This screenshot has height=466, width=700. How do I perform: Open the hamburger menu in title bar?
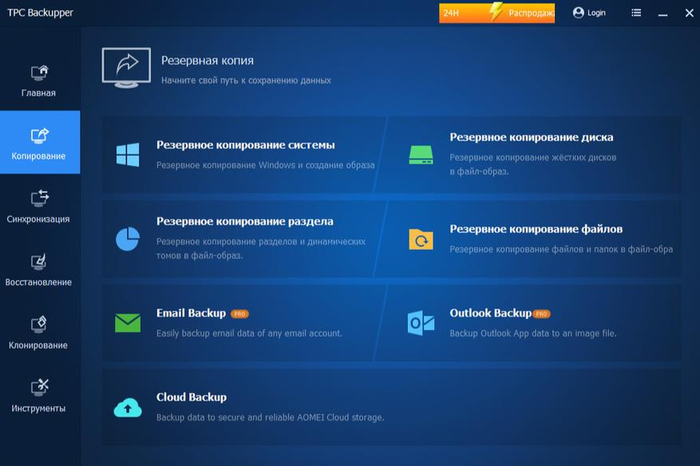coord(637,13)
